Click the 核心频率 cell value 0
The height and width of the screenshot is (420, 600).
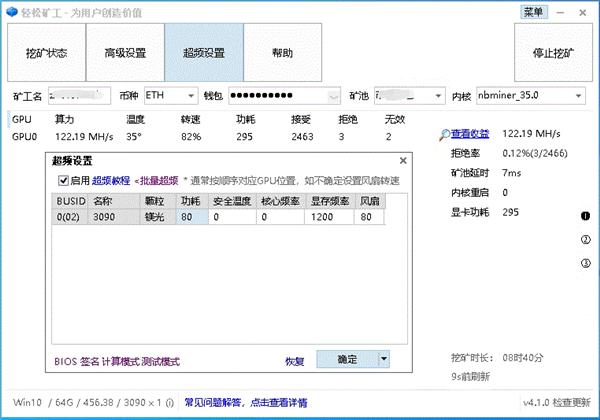[280, 217]
